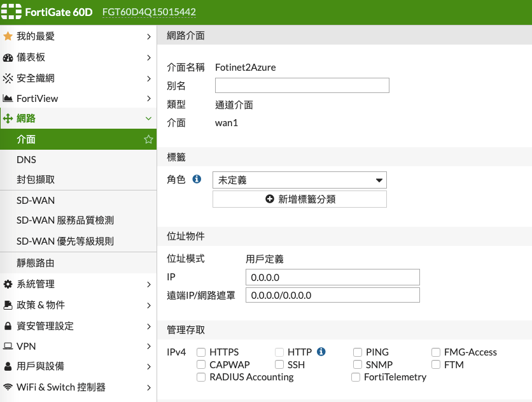Open the 靜態路由 static routes item
Screen dimensions: 532x402
click(78, 262)
